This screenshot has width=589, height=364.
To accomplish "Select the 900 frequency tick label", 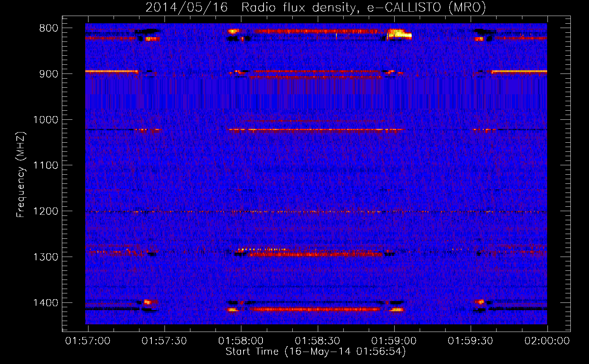I will click(x=49, y=74).
